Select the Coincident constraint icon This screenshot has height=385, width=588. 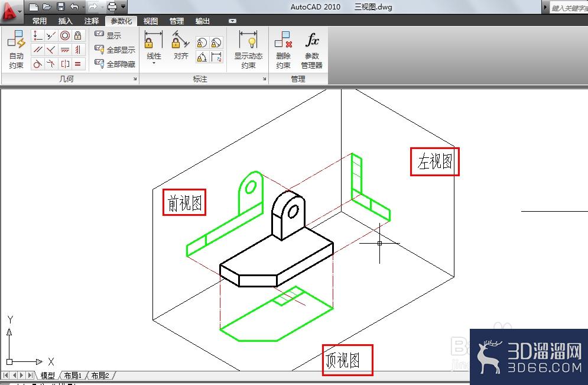pyautogui.click(x=37, y=35)
